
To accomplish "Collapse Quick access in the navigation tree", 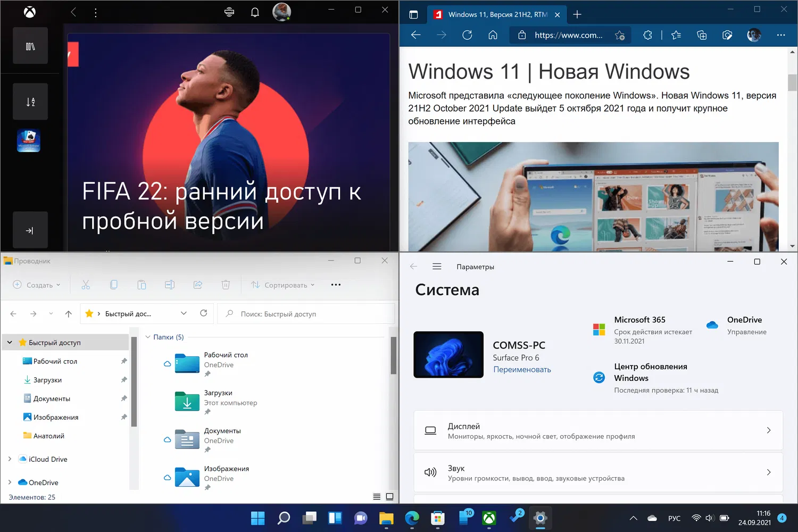I will click(10, 343).
